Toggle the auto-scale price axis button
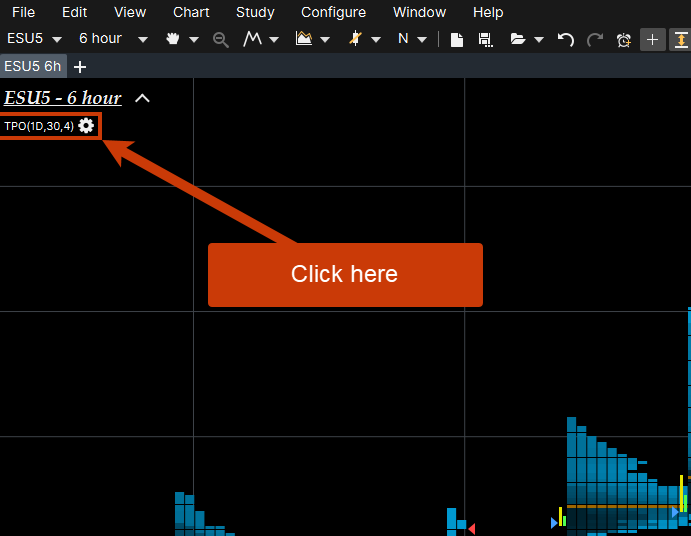The image size is (691, 536). (680, 39)
